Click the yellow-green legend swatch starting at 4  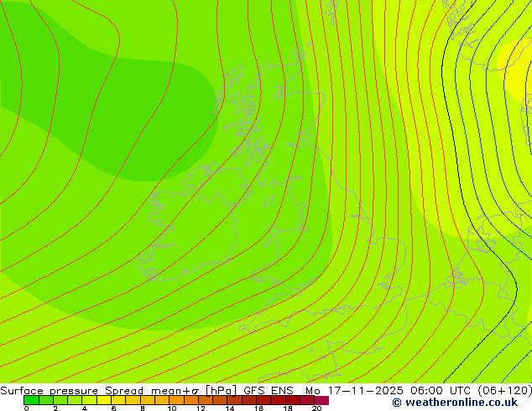(x=90, y=400)
